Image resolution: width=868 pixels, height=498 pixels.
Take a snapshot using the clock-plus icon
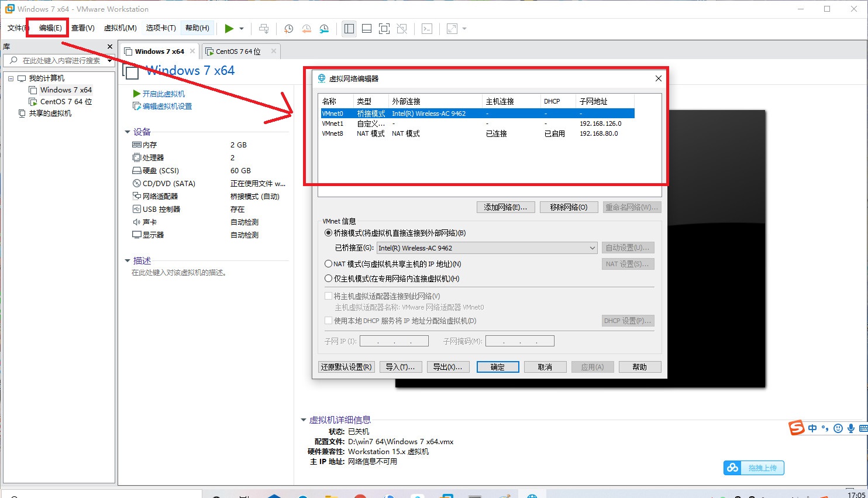[288, 29]
